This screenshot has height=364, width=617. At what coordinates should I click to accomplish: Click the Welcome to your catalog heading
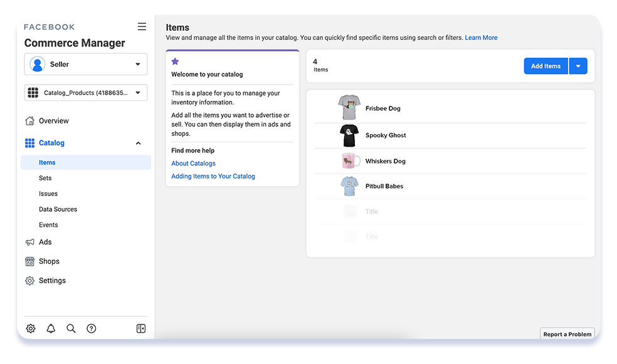coord(207,75)
